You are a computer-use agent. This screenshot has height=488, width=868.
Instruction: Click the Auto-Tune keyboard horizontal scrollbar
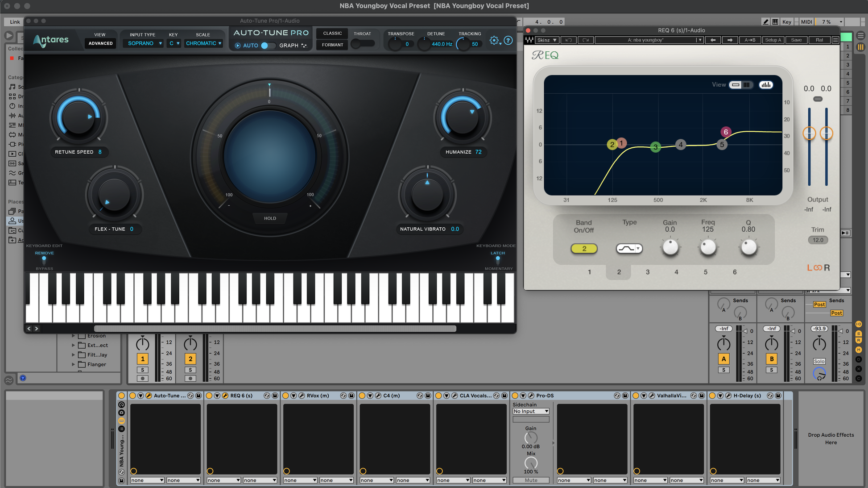(x=275, y=329)
